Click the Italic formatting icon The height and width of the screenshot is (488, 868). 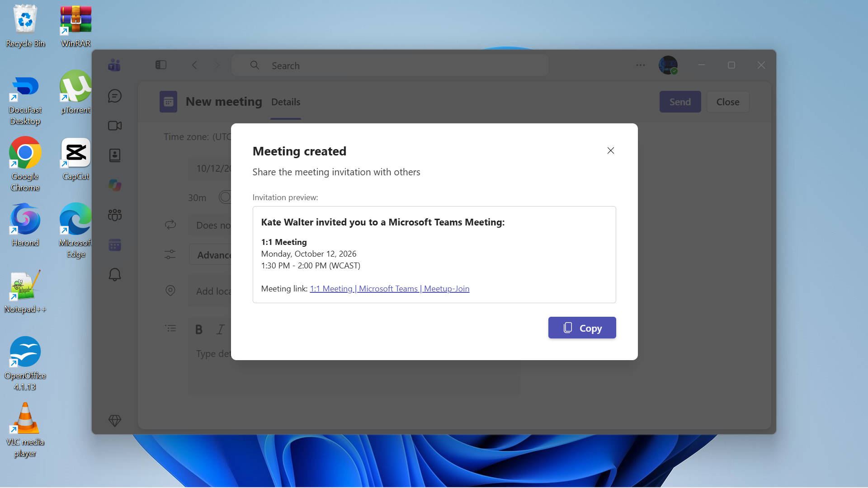221,329
